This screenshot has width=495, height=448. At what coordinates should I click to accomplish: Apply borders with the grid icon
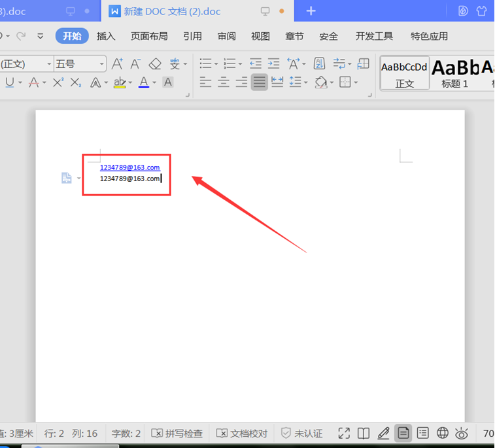pos(345,82)
